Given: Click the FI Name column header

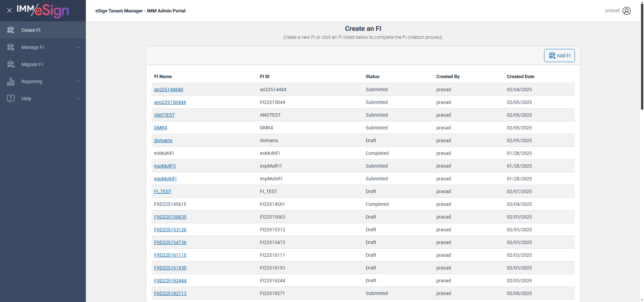Looking at the screenshot, I should pyautogui.click(x=163, y=76).
